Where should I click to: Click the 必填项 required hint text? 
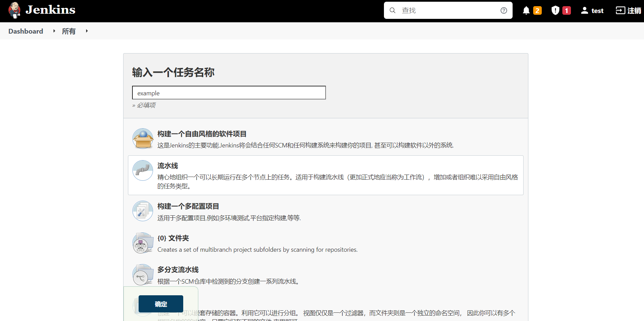pyautogui.click(x=144, y=105)
